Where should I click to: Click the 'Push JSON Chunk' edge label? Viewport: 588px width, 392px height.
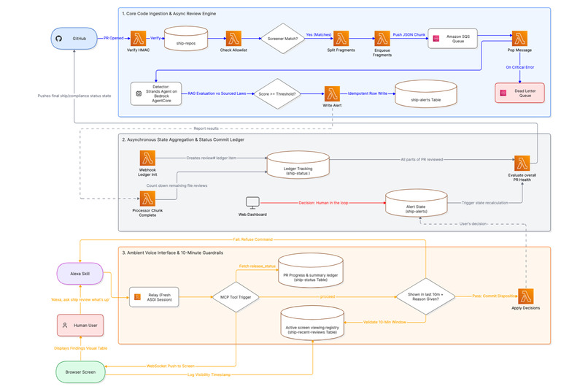409,34
